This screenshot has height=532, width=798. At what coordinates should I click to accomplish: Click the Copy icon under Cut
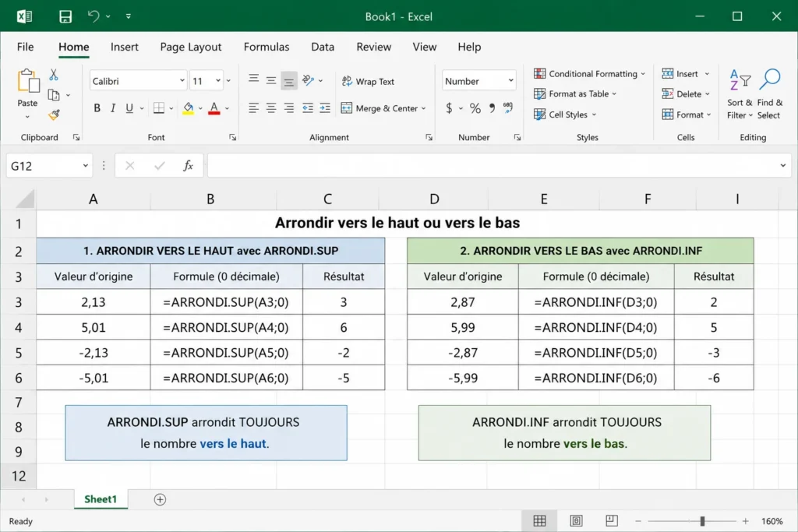pos(54,95)
